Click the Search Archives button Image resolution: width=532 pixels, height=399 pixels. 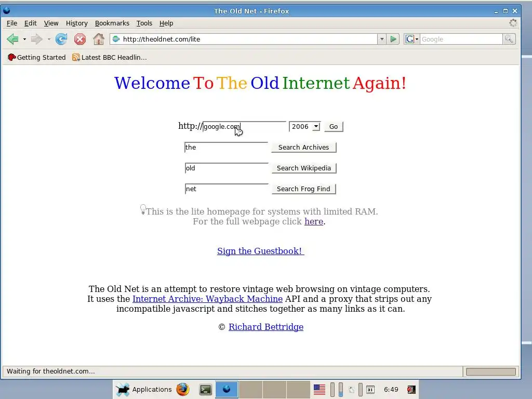(x=303, y=147)
